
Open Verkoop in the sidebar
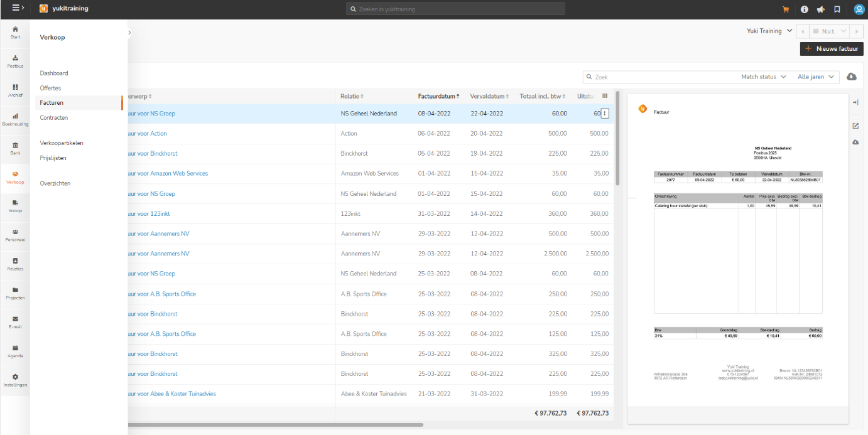click(15, 178)
